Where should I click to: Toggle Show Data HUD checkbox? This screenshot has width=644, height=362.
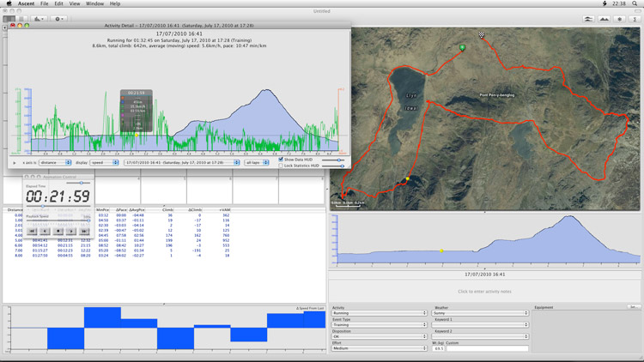pos(281,160)
